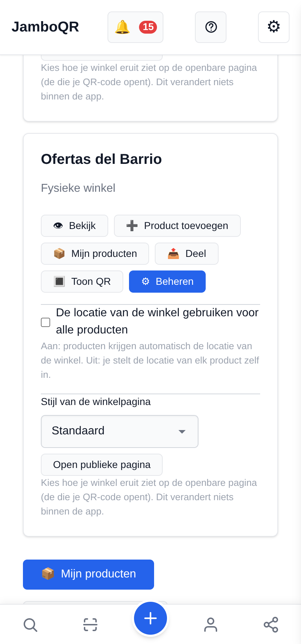Enable store location for all products checkbox
The width and height of the screenshot is (301, 644).
(x=46, y=322)
